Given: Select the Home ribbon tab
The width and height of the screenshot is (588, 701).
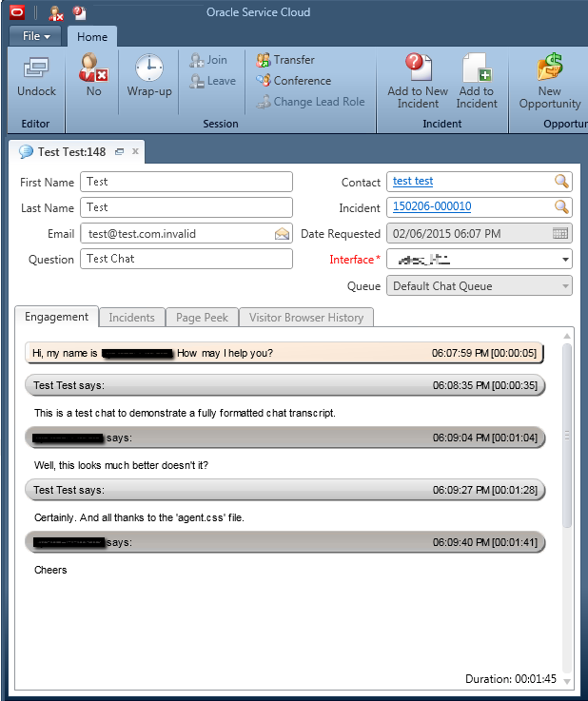Looking at the screenshot, I should [x=92, y=37].
